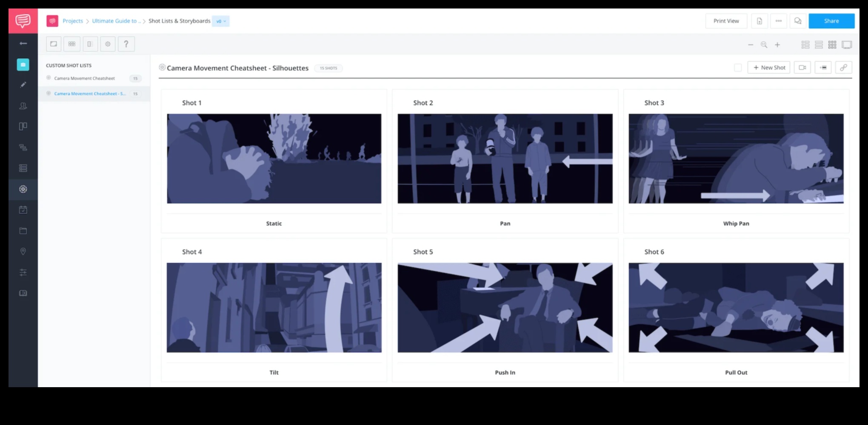The width and height of the screenshot is (868, 425).
Task: Switch to grid storyboard view layout
Action: [x=833, y=45]
